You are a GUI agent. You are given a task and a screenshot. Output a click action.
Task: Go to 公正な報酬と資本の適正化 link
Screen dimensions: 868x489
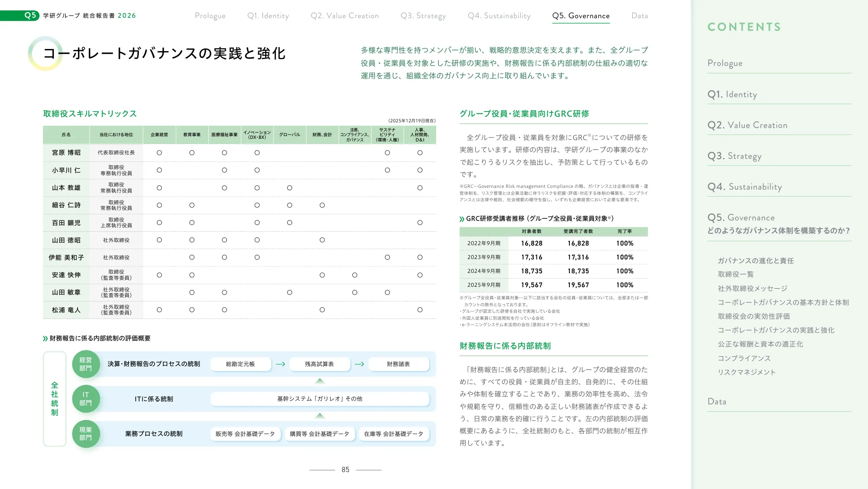760,344
